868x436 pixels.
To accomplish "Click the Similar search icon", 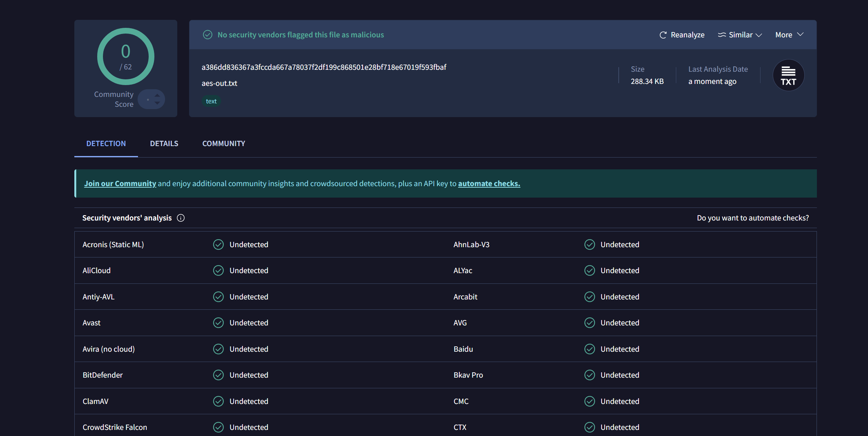I will 722,35.
